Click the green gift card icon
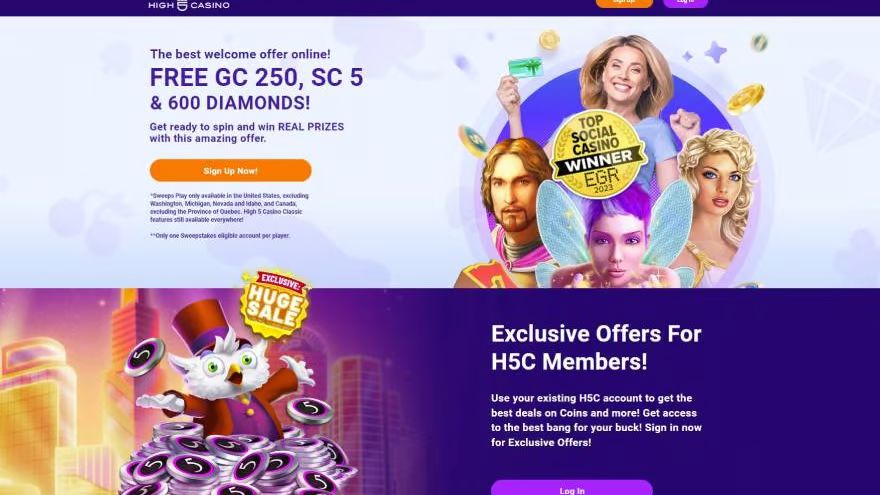 tap(526, 68)
